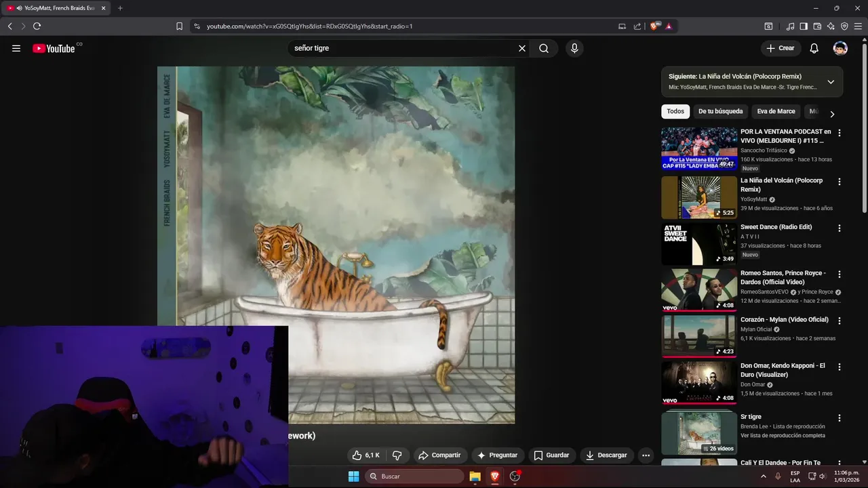868x488 pixels.
Task: Open options for Sweet Dance video
Action: tap(840, 228)
